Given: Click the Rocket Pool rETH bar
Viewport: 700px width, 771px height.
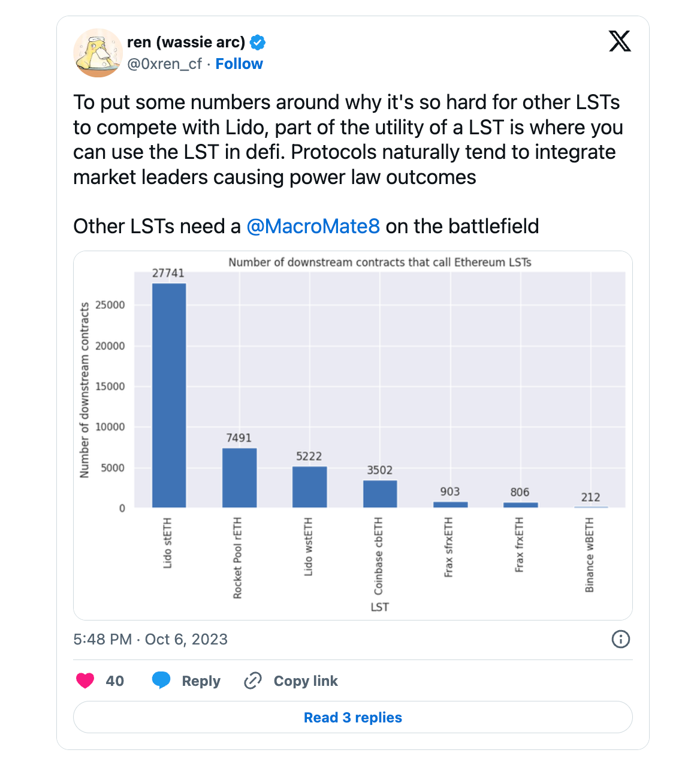Looking at the screenshot, I should click(239, 478).
